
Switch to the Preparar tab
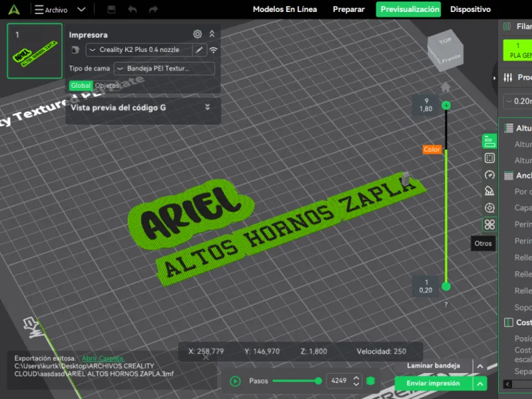(x=348, y=9)
